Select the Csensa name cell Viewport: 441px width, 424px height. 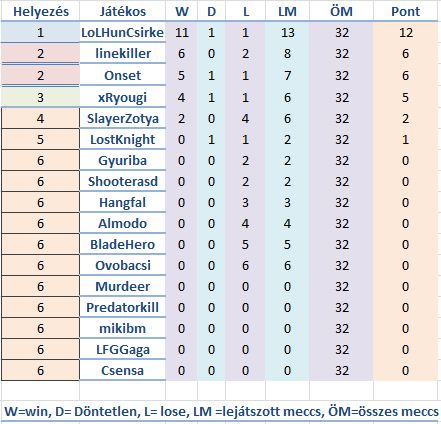coord(122,371)
